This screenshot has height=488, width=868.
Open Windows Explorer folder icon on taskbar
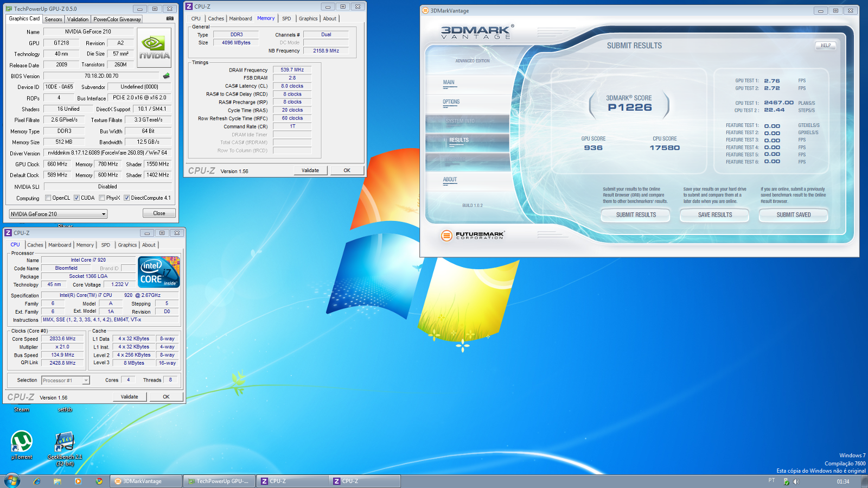58,481
